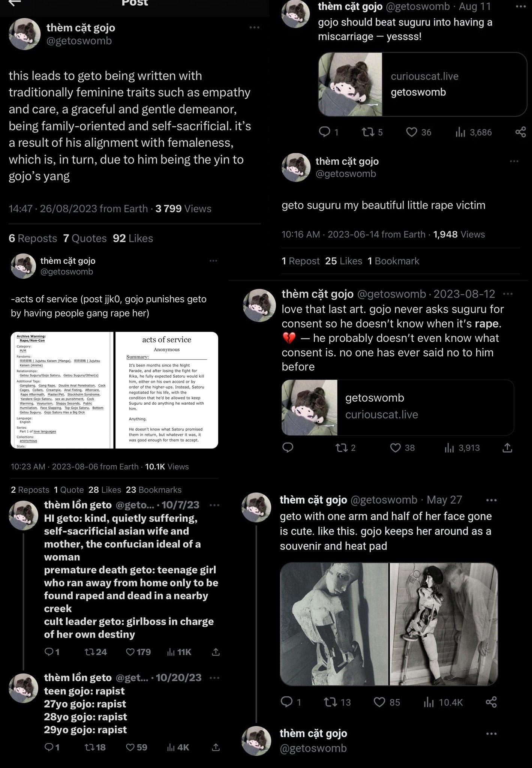This screenshot has width=532, height=768.
Task: Reply to the 2023-08-12 post
Action: (288, 447)
